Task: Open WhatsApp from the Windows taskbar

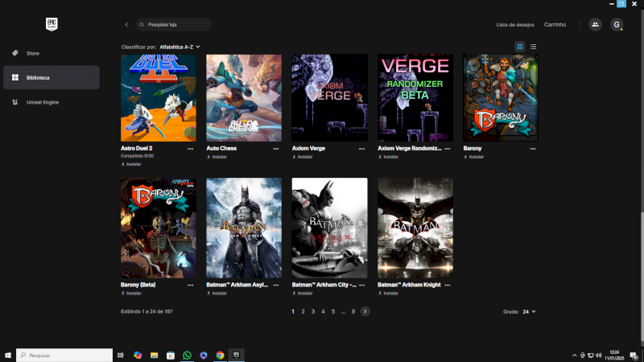Action: click(187, 355)
